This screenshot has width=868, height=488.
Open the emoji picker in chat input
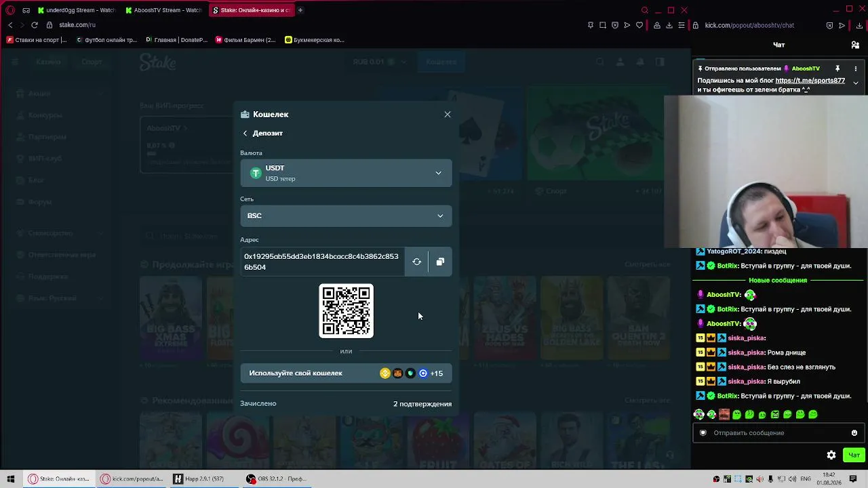pos(854,433)
